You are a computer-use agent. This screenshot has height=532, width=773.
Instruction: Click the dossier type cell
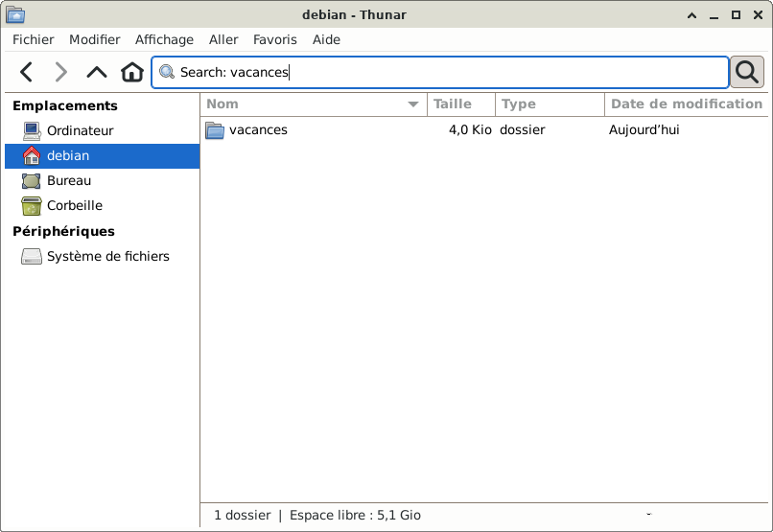click(x=522, y=130)
